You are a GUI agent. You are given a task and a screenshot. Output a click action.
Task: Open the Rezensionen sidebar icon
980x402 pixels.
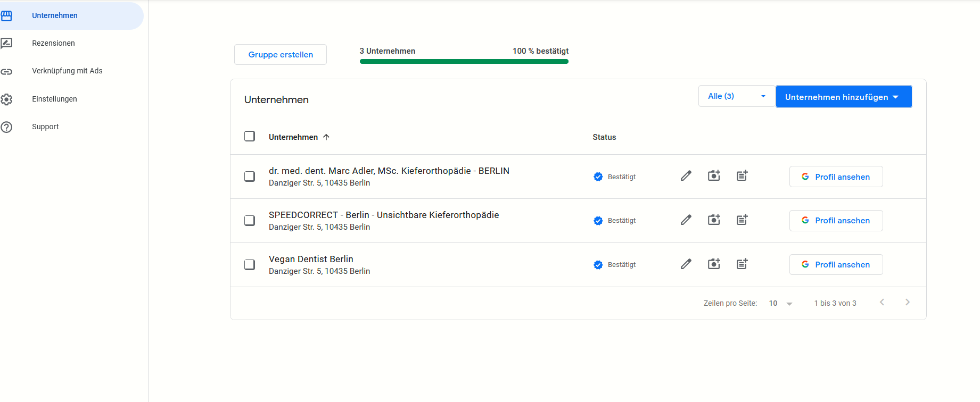coord(6,43)
